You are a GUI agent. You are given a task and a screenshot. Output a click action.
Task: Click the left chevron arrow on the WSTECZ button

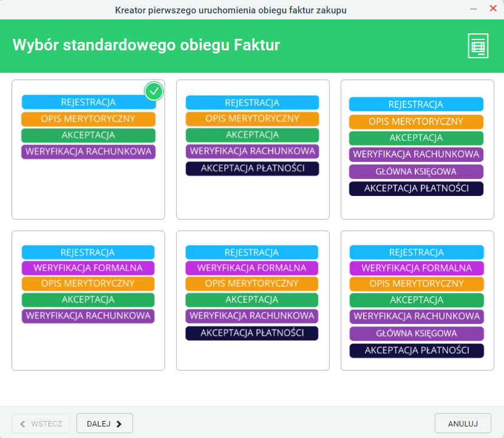pyautogui.click(x=22, y=424)
